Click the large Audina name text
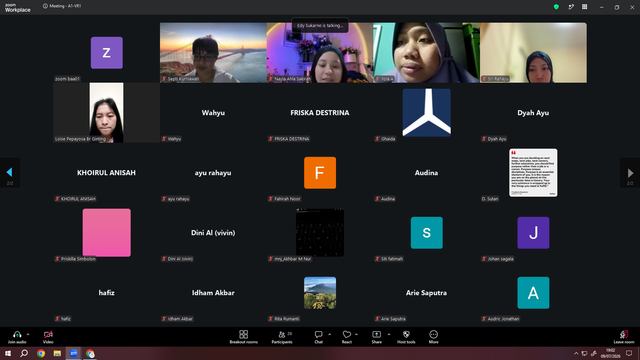 [426, 173]
